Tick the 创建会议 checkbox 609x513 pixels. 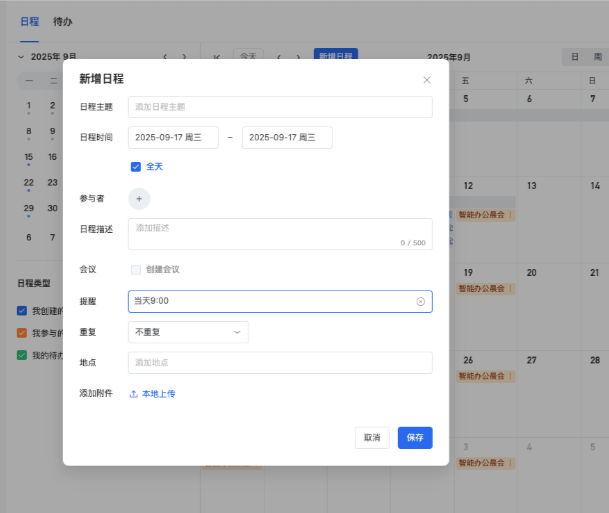136,269
